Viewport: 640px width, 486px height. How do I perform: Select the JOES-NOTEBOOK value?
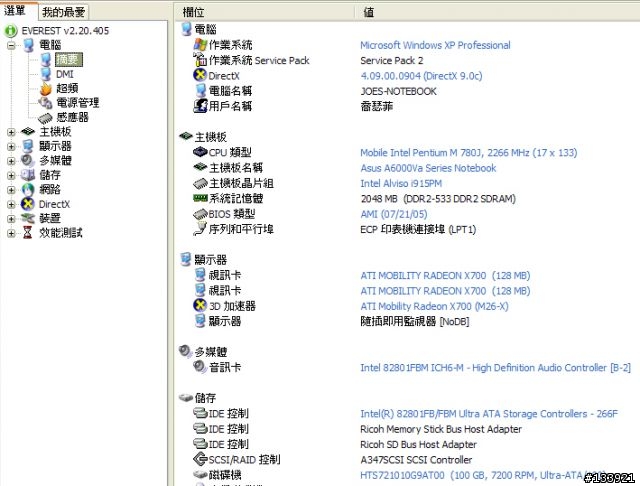click(398, 91)
